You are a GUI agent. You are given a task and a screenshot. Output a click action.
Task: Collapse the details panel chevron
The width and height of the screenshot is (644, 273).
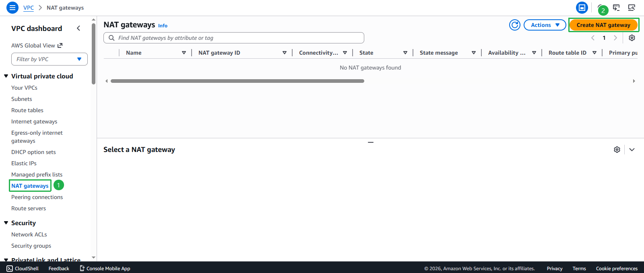[632, 150]
